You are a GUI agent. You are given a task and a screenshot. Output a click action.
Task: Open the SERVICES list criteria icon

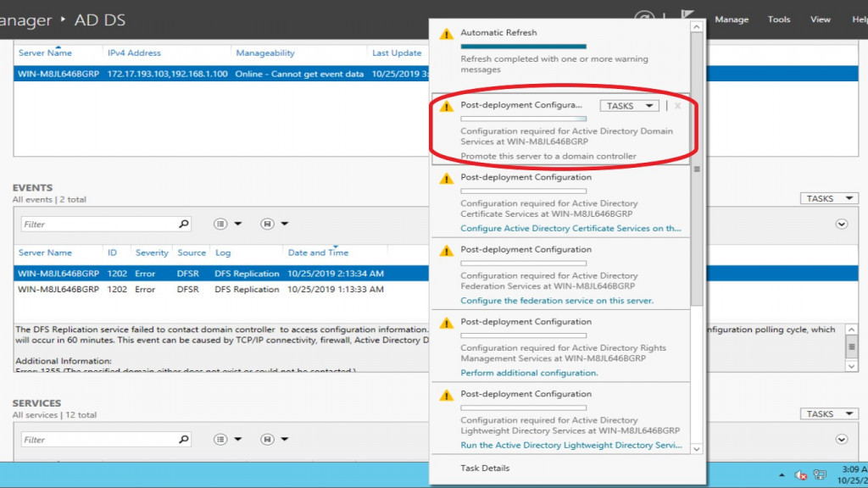coord(220,439)
